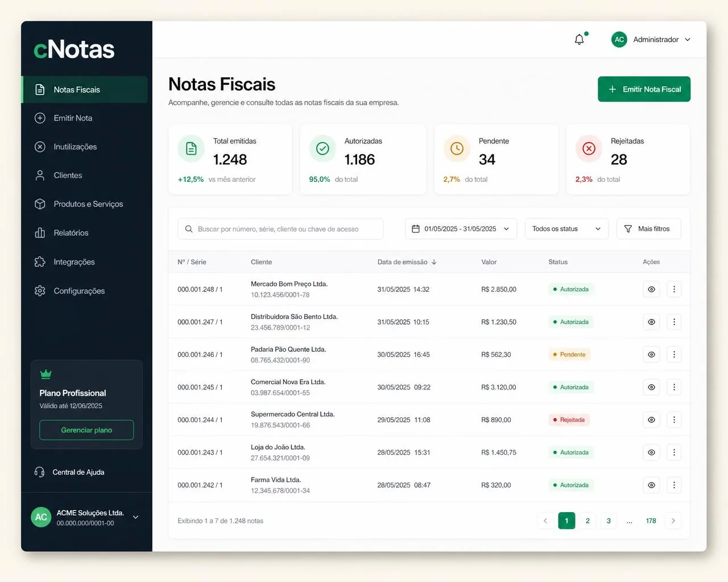This screenshot has height=582, width=728.
Task: Open Produtos e Serviços in sidebar
Action: pyautogui.click(x=84, y=204)
